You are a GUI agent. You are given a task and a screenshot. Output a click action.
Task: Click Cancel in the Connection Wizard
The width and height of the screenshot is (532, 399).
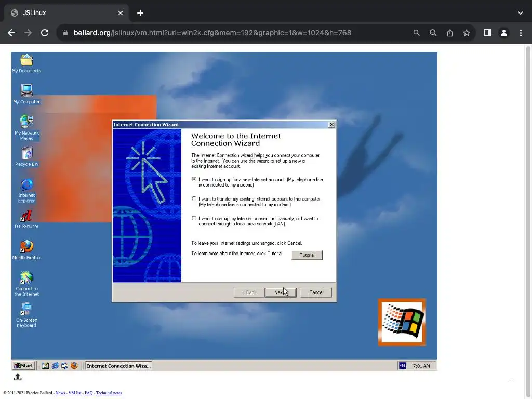316,292
